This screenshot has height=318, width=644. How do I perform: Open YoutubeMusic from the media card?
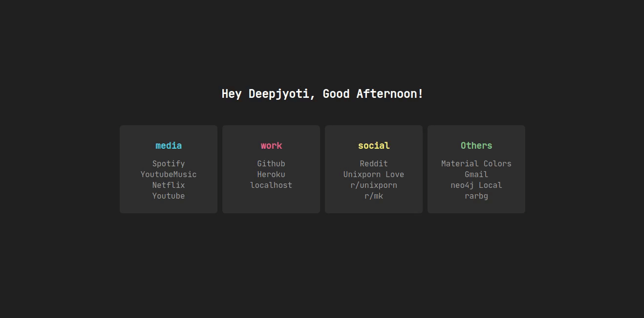click(168, 174)
